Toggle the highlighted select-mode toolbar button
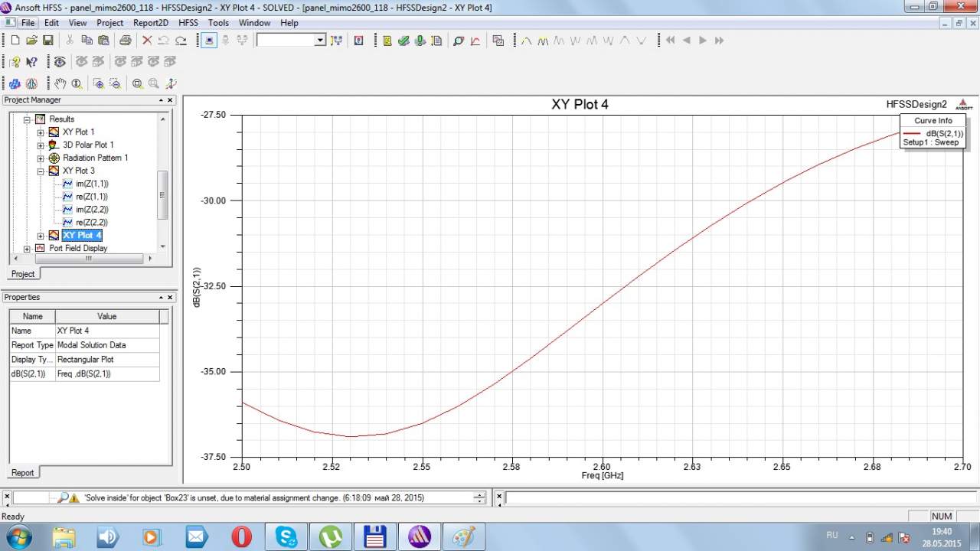The height and width of the screenshot is (551, 980). pyautogui.click(x=210, y=41)
